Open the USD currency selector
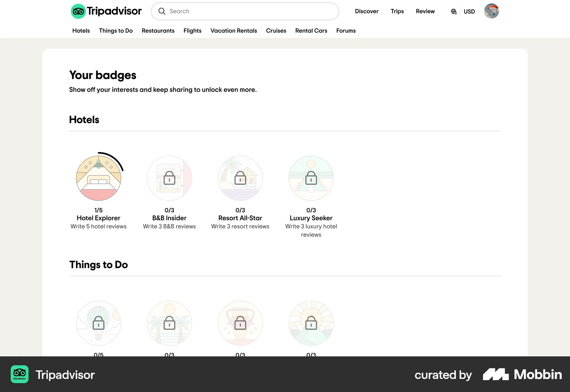The height and width of the screenshot is (392, 570). click(x=469, y=11)
